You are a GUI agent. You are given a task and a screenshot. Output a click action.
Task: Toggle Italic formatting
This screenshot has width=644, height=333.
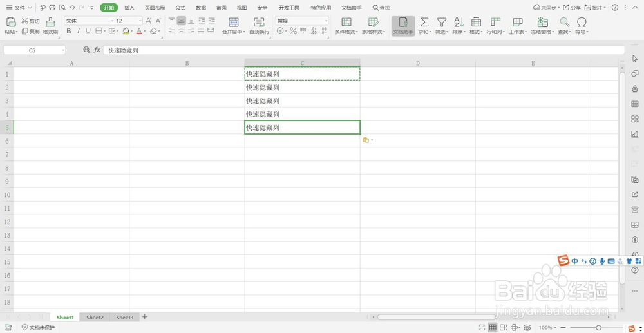pos(78,31)
